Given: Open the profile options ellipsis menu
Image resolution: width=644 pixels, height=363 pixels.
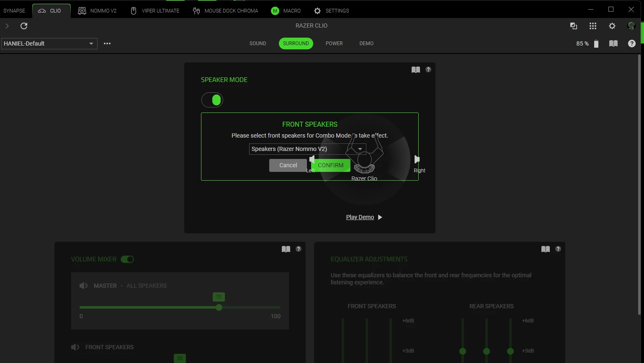Looking at the screenshot, I should [107, 43].
